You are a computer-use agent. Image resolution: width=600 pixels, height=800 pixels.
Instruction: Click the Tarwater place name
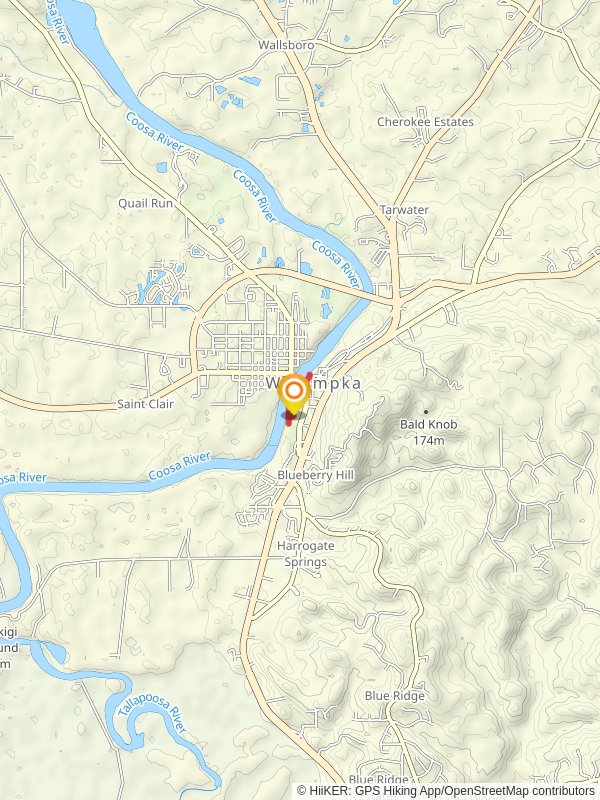tap(405, 210)
